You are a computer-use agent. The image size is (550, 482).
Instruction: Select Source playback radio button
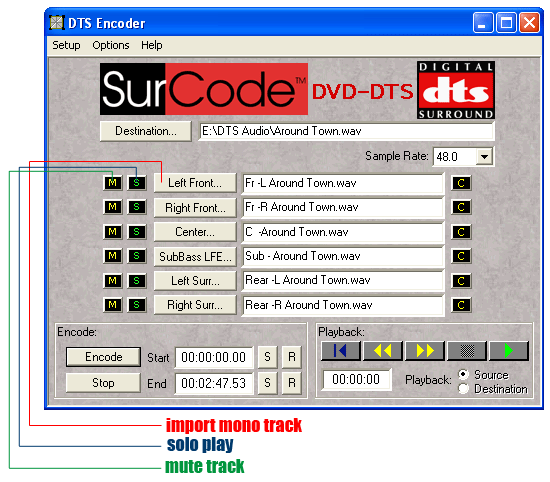coord(463,375)
